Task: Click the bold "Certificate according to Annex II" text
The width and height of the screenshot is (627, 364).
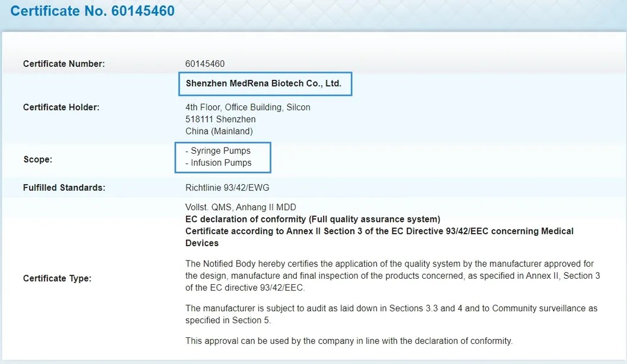Action: [379, 231]
